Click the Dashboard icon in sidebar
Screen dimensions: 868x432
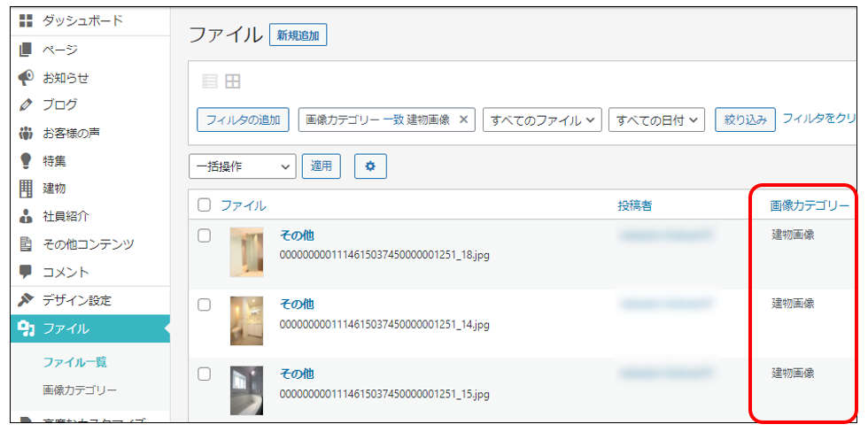pyautogui.click(x=26, y=20)
